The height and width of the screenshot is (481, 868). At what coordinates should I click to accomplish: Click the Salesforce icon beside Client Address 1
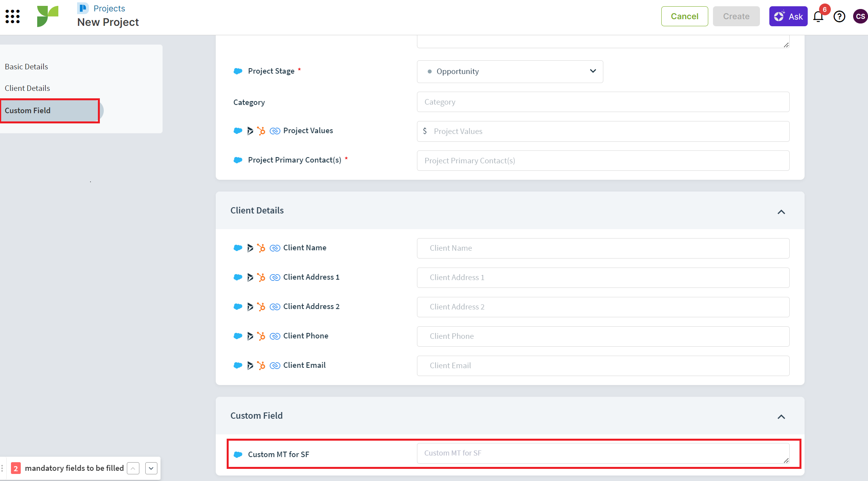[x=238, y=277]
